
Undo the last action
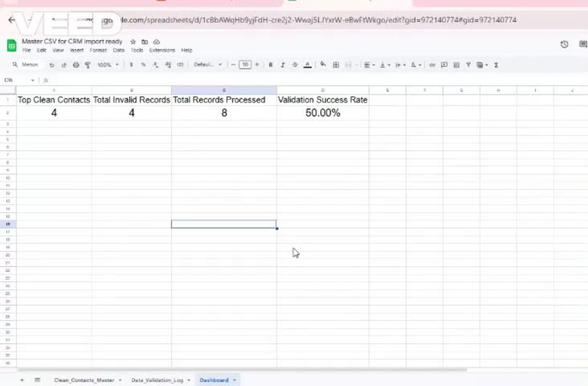(x=52, y=65)
